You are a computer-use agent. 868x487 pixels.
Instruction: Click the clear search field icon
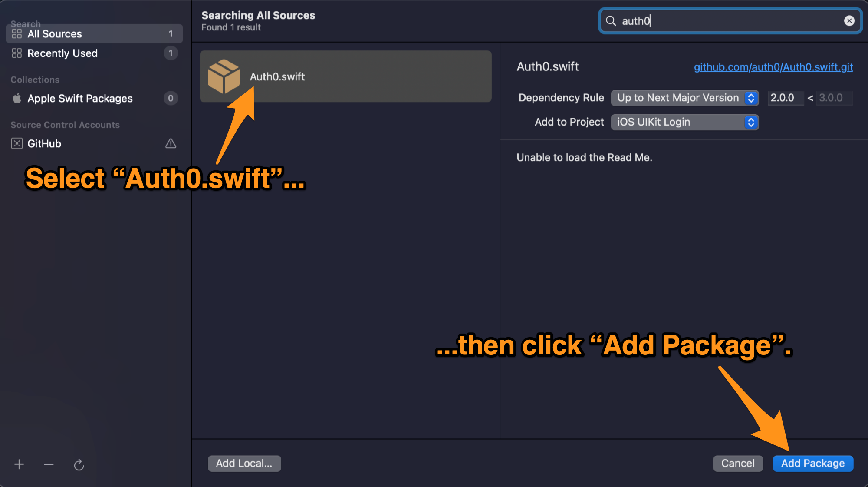(x=849, y=21)
